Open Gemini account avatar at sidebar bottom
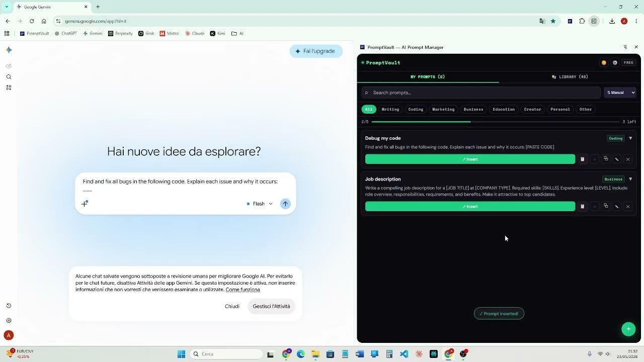This screenshot has width=644, height=362. click(9, 335)
